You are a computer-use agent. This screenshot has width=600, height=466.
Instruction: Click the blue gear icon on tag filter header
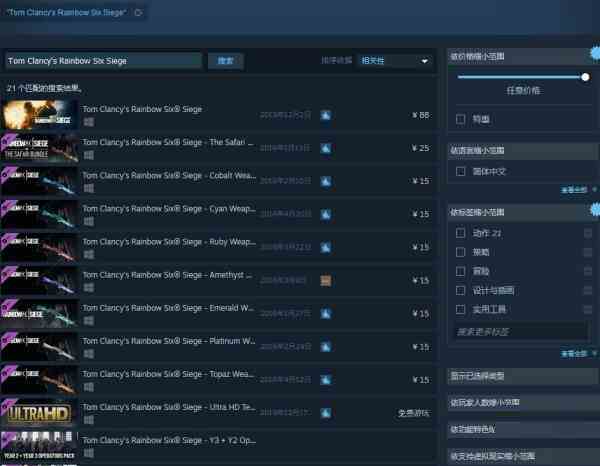pos(595,210)
